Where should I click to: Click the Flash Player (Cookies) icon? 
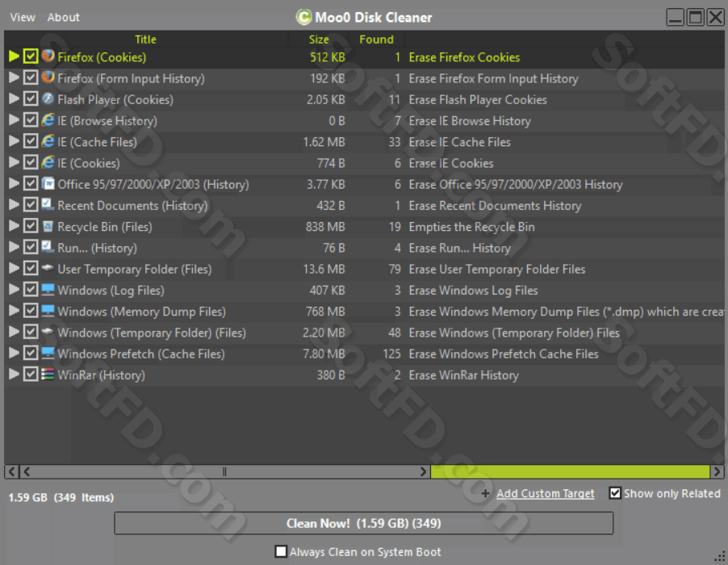[48, 99]
